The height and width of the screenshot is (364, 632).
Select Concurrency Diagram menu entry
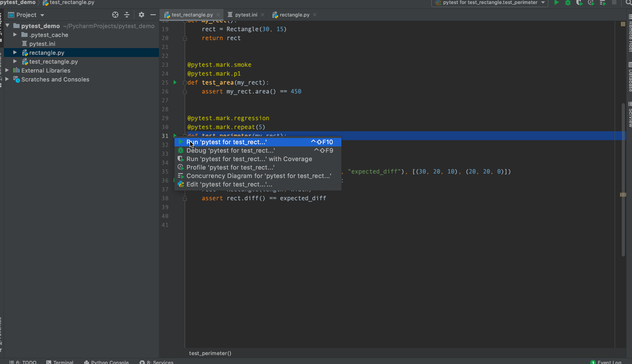click(x=258, y=176)
